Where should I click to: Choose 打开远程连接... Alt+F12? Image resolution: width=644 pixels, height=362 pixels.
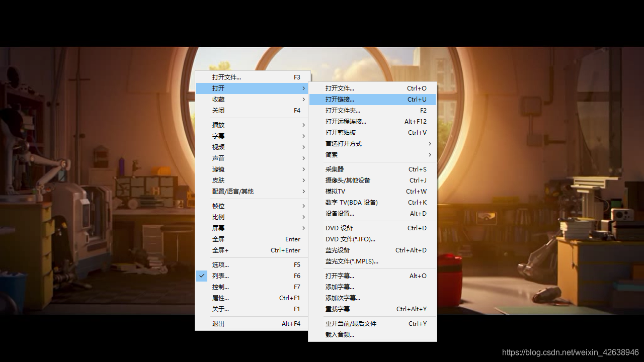[x=372, y=122]
